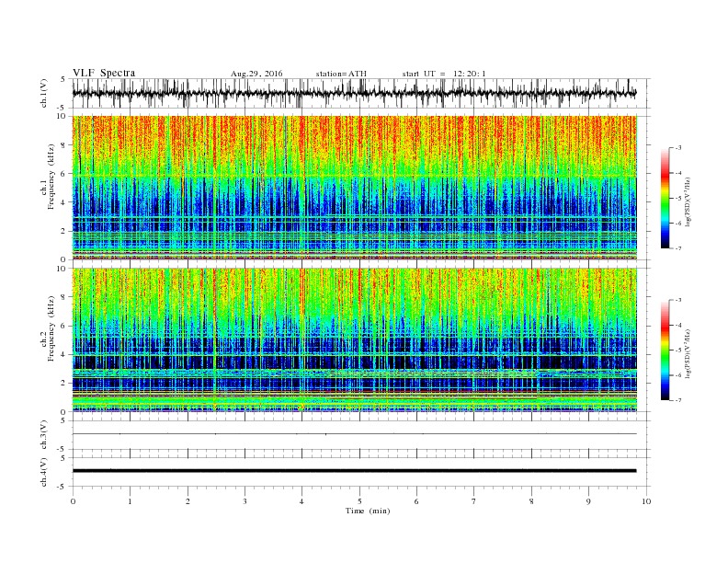Click the "6" kHz tick of ch.2 spectrogram
This screenshot has height=563, width=728.
[x=63, y=326]
